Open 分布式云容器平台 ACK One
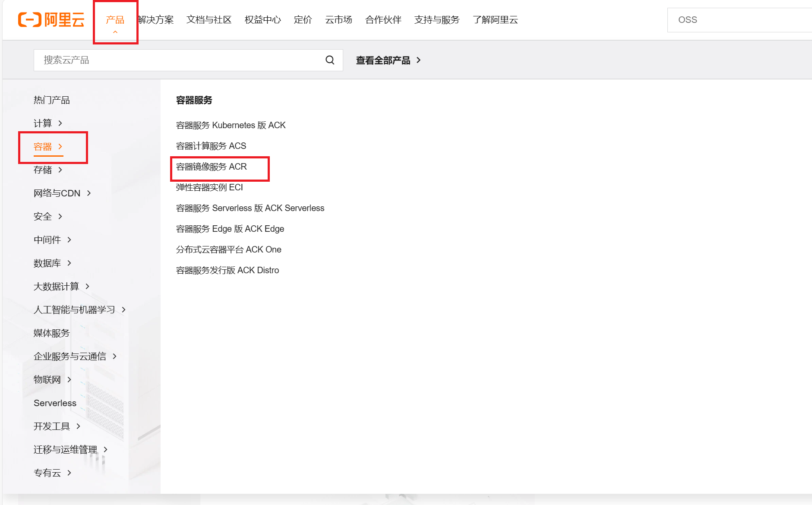Screen dimensions: 812x505 [x=229, y=249]
